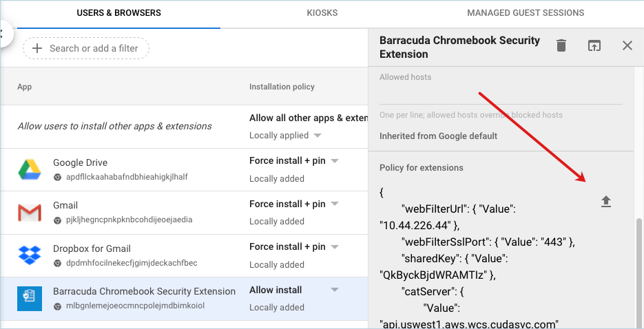Select Google Drive app name
This screenshot has width=644, height=329.
(80, 162)
